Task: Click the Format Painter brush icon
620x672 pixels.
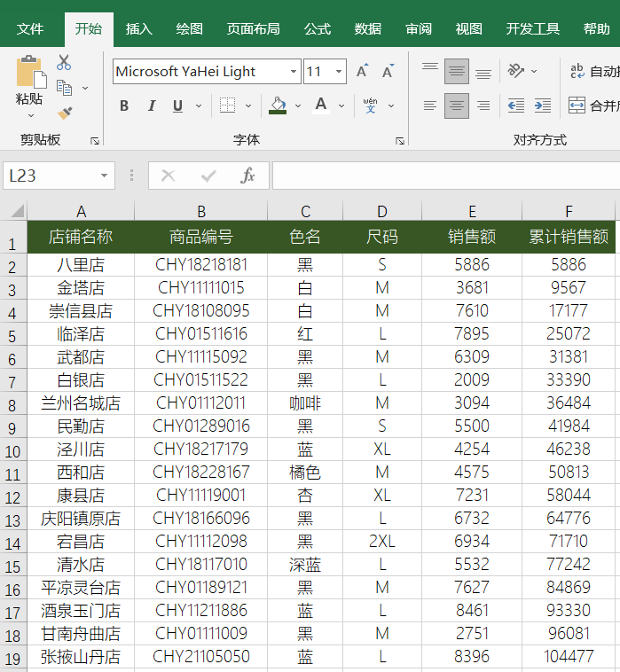Action: click(65, 113)
